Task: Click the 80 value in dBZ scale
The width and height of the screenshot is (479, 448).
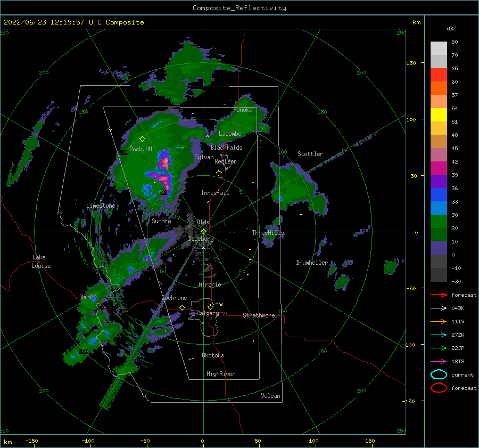Action: (455, 42)
